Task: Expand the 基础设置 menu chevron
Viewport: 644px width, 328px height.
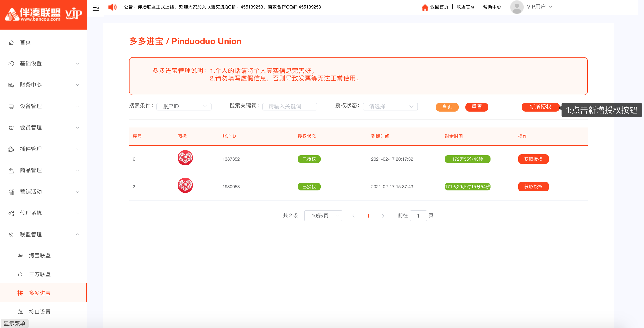Action: (78, 63)
